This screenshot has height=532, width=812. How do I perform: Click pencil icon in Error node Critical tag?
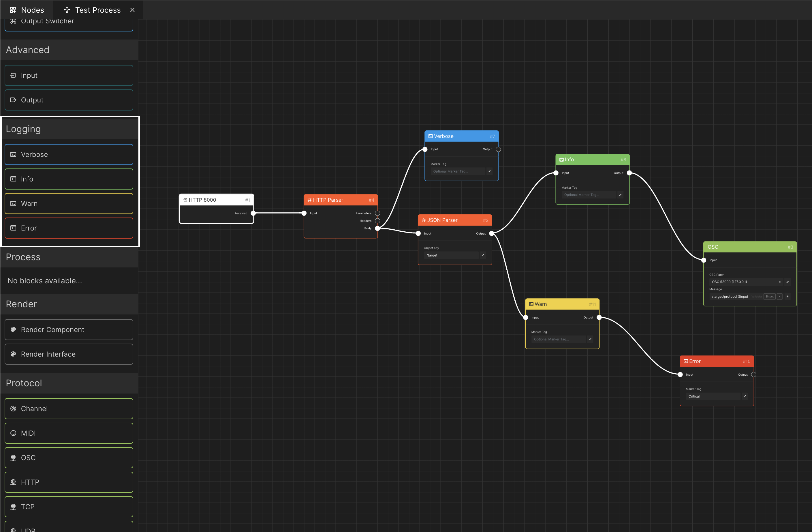coord(745,396)
